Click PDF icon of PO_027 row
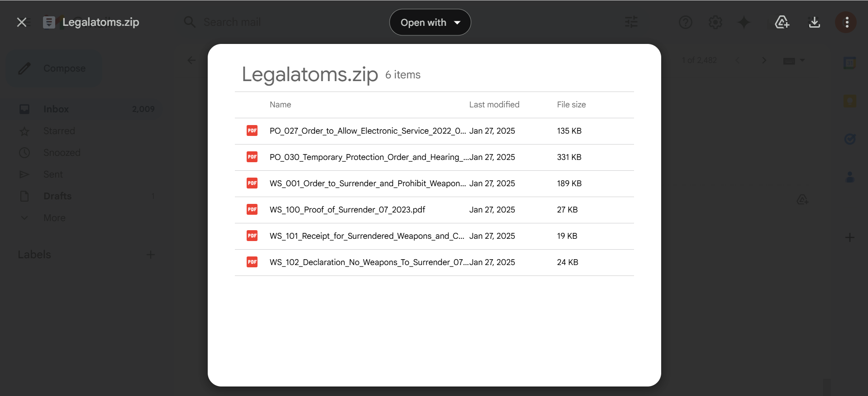The width and height of the screenshot is (868, 396). pyautogui.click(x=252, y=130)
